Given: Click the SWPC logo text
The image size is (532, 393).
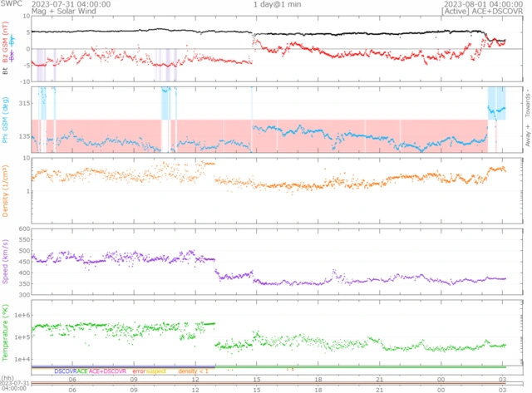Looking at the screenshot, I should click(x=12, y=5).
